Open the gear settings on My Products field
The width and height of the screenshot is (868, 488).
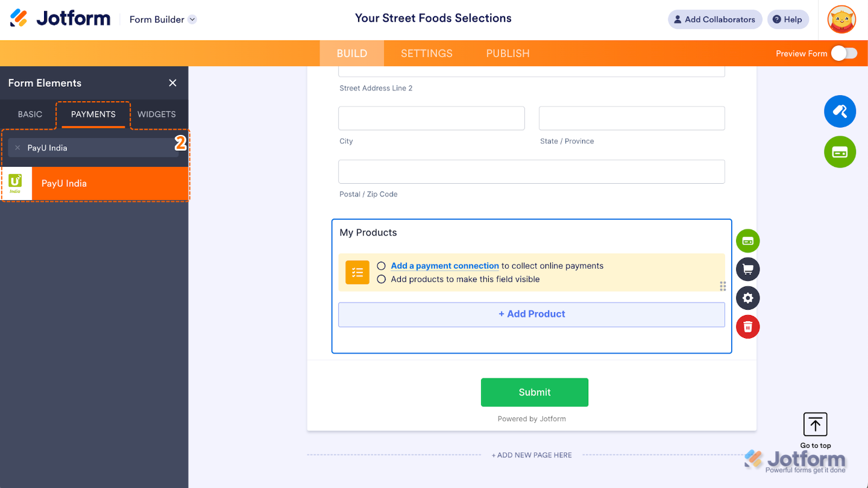click(x=747, y=298)
